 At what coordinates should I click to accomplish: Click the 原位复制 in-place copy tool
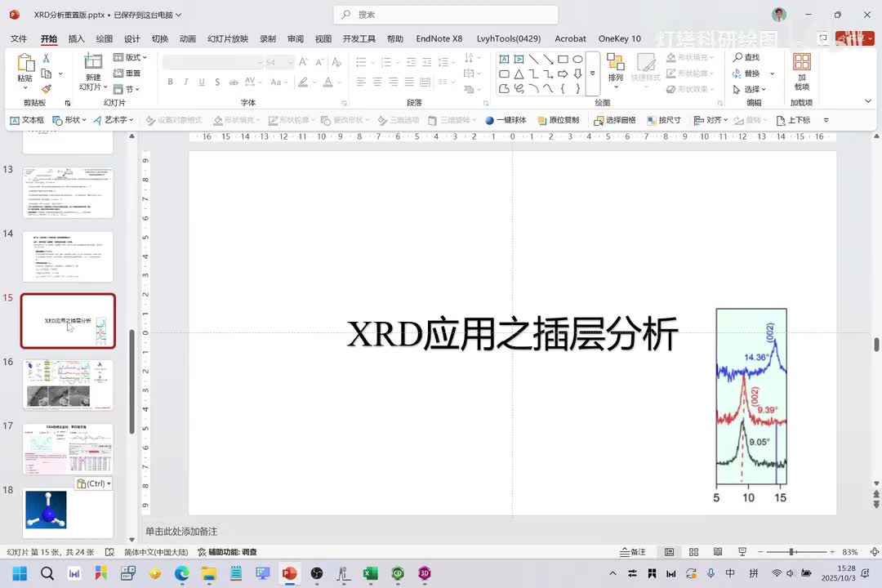coord(558,120)
